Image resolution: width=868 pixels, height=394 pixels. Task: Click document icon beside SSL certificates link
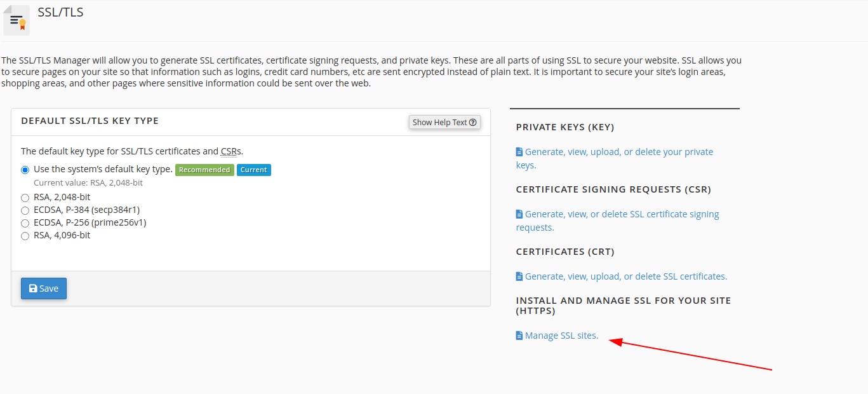519,276
